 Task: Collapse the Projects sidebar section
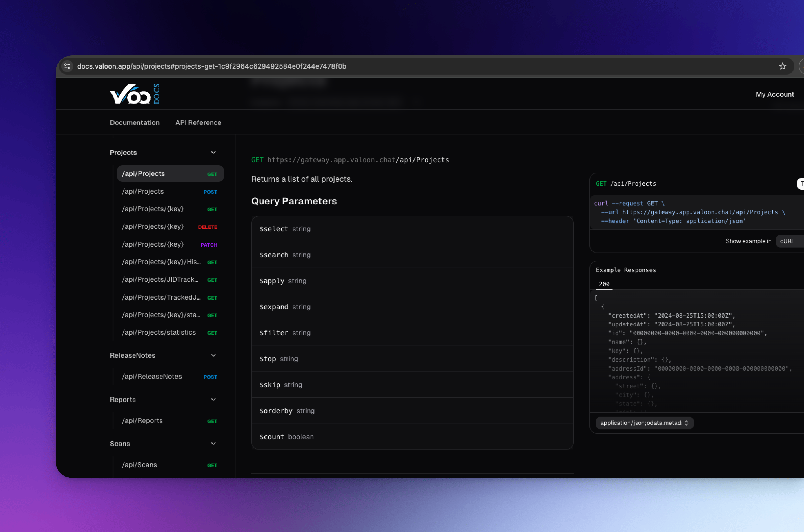coord(213,153)
